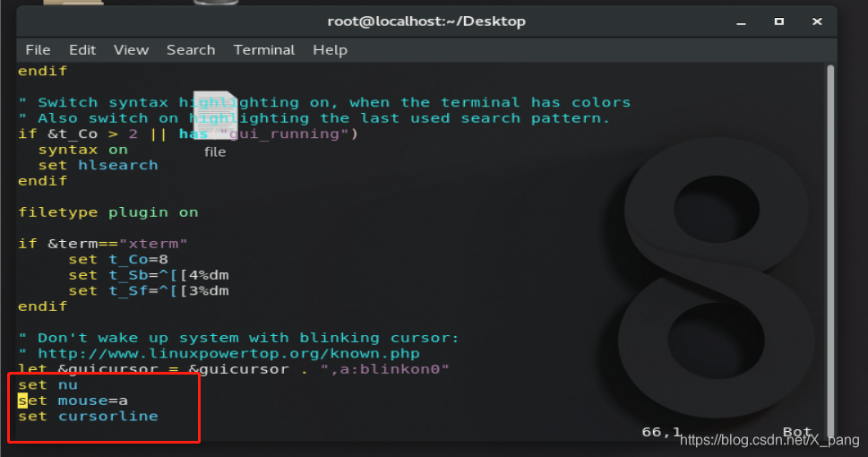Minimize the terminal window
Viewport: 868px width, 457px height.
click(x=741, y=22)
